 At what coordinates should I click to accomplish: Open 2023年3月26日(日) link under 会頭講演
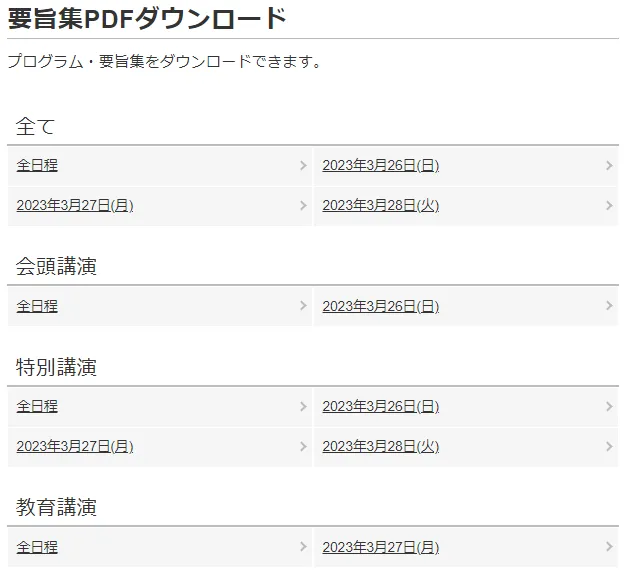pos(380,306)
